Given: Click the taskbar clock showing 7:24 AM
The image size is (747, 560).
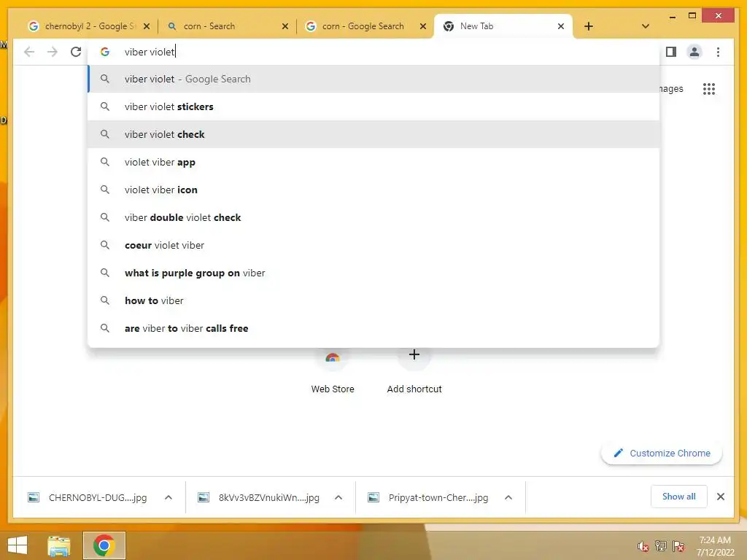Looking at the screenshot, I should point(715,546).
